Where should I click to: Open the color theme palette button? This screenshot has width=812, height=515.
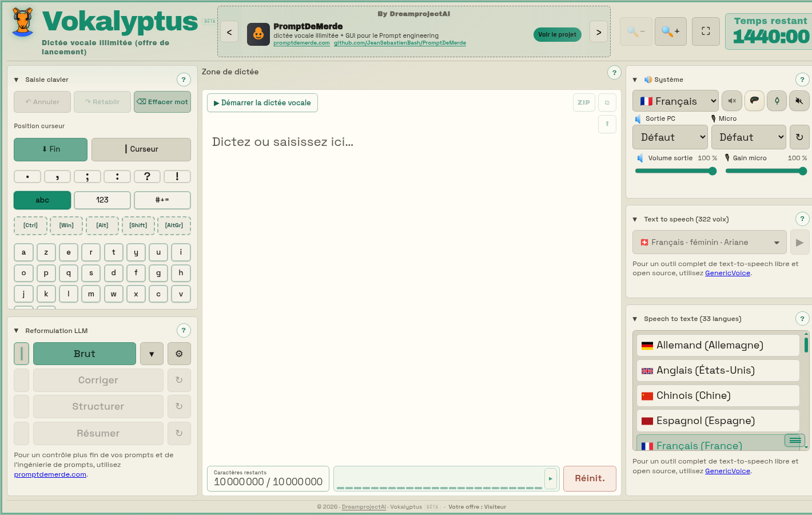(x=754, y=101)
